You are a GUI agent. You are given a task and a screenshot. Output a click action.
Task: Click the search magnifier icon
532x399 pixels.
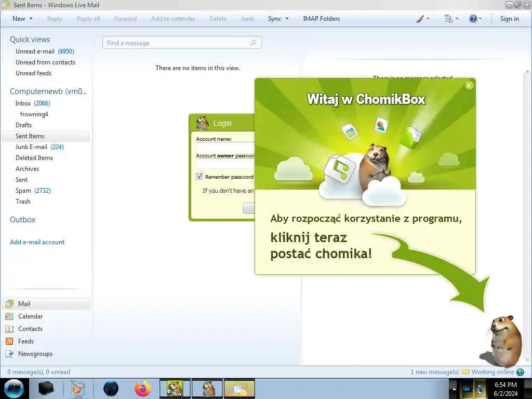[x=253, y=43]
